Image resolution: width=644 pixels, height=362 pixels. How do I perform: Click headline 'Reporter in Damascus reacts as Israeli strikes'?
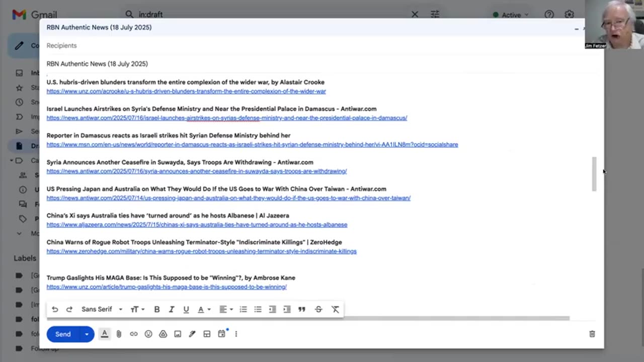tap(169, 135)
